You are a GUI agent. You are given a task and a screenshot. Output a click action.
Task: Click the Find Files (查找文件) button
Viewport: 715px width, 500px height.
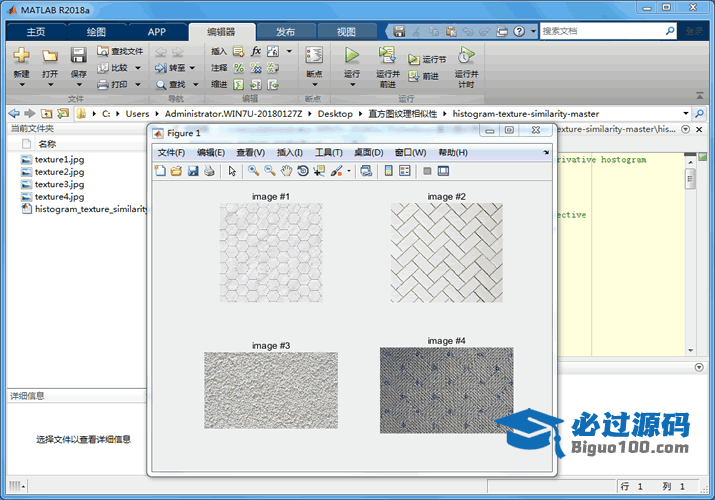point(120,51)
